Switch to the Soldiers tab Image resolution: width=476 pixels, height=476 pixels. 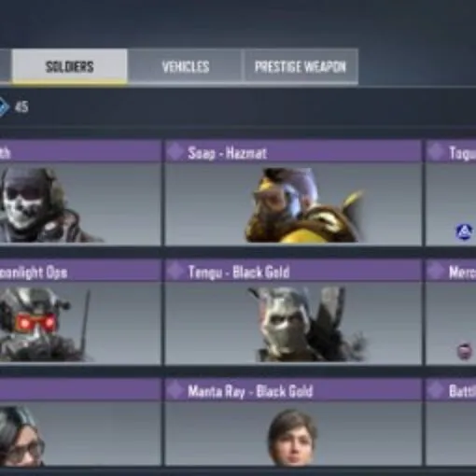(70, 66)
